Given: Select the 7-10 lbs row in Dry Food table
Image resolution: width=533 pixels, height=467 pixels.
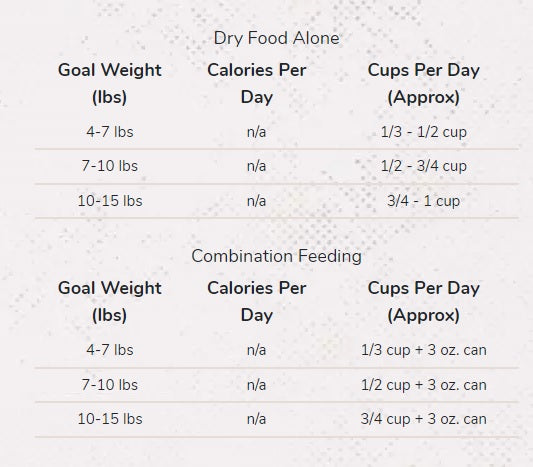Looking at the screenshot, I should tap(276, 166).
